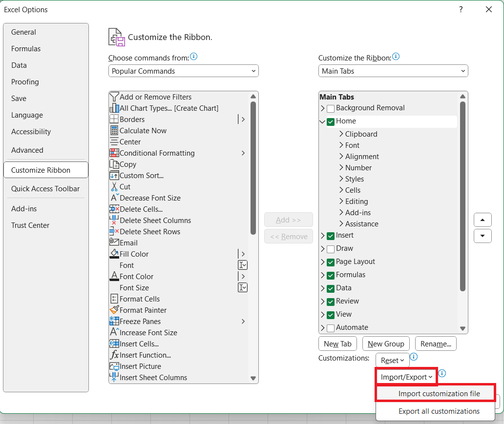This screenshot has width=504, height=424.
Task: Open the Customize the Ribbon Main Tabs dropdown
Action: tap(393, 71)
